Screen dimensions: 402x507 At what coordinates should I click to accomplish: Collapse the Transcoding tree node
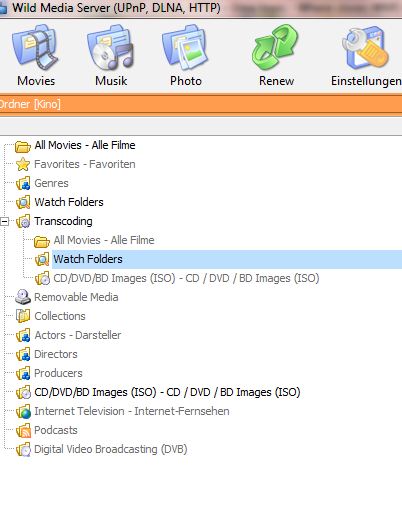(x=5, y=221)
